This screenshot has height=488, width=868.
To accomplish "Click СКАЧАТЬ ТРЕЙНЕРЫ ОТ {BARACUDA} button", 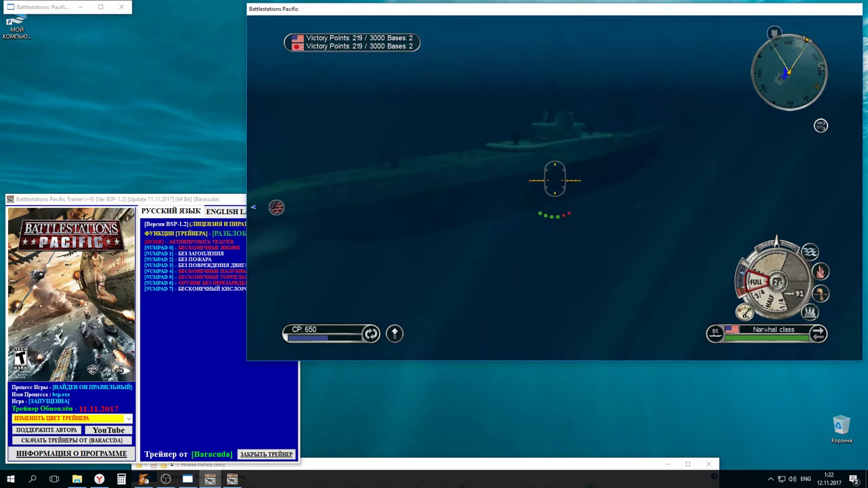I will pos(72,440).
